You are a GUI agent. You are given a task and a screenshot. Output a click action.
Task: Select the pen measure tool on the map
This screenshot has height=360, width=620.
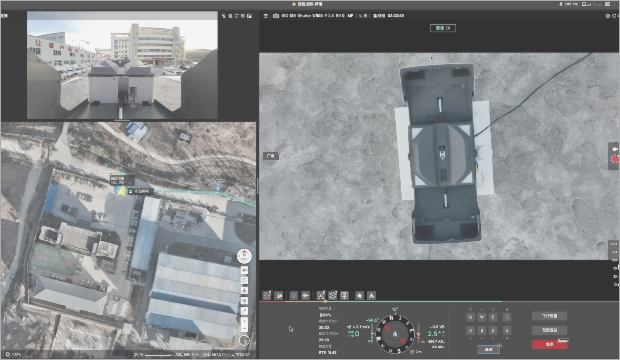coord(244,311)
